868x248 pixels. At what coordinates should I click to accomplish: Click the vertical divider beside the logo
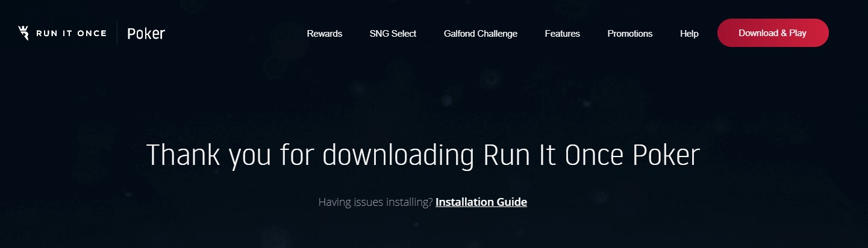(117, 34)
